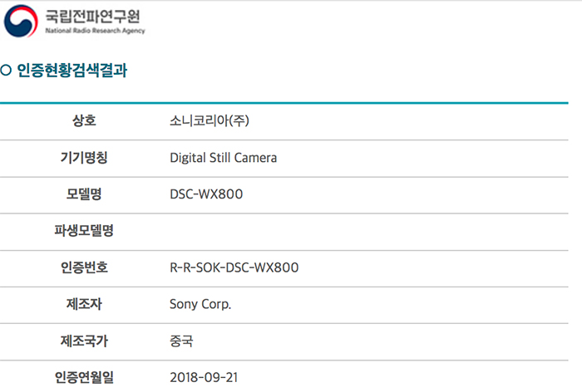Click the Digital Still Camera value
Screen dimensions: 582x392
[224, 158]
